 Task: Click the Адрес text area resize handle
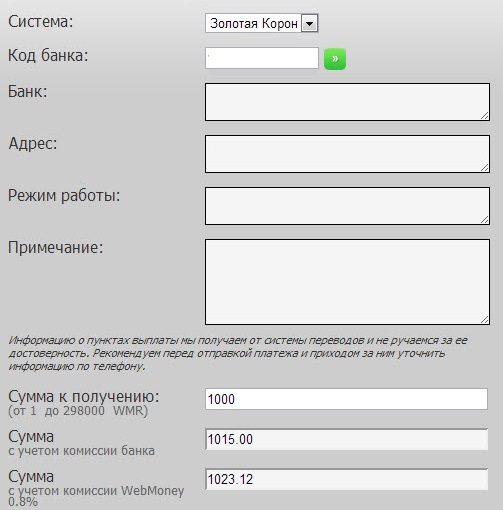point(485,168)
